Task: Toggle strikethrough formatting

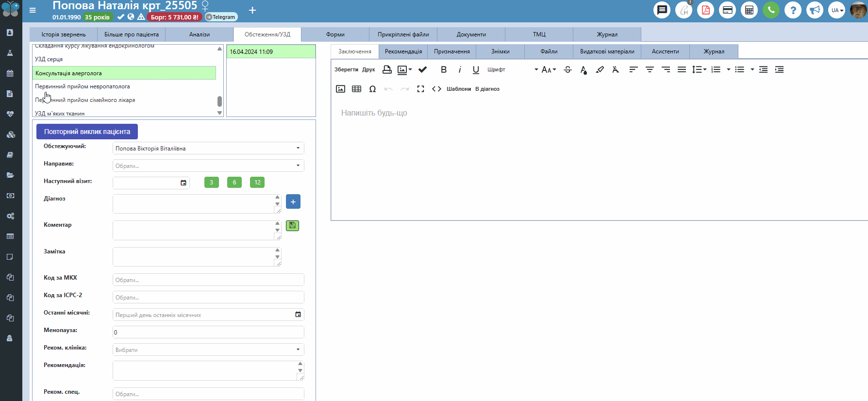Action: (x=568, y=69)
